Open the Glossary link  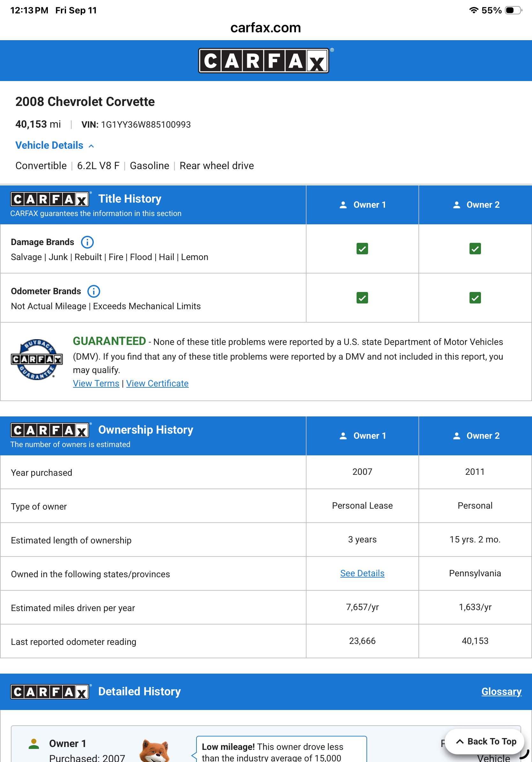(501, 691)
